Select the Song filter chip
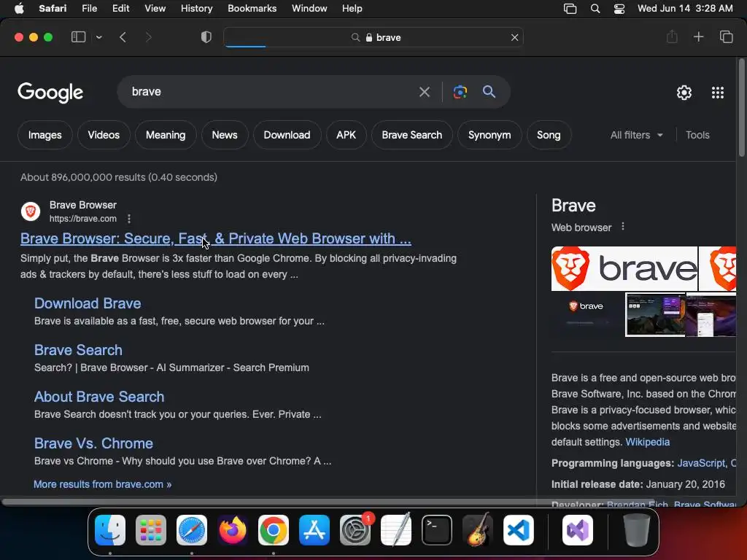 click(x=549, y=135)
